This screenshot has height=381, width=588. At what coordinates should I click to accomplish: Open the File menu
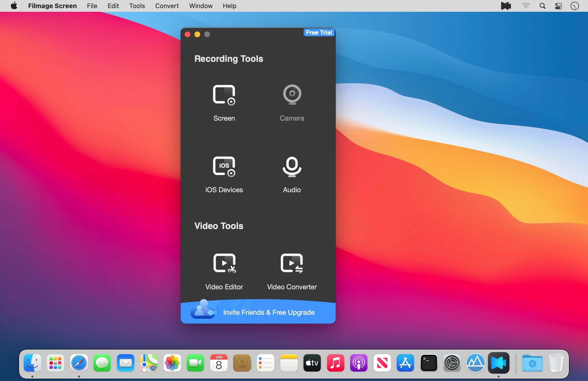tap(92, 6)
